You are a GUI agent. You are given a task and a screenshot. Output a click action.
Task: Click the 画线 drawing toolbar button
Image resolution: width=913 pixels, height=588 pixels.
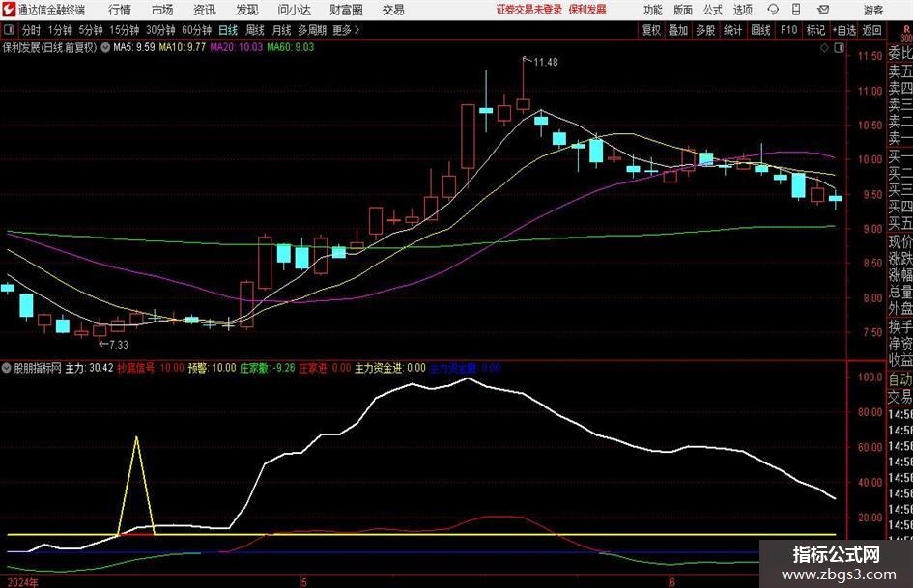point(760,30)
